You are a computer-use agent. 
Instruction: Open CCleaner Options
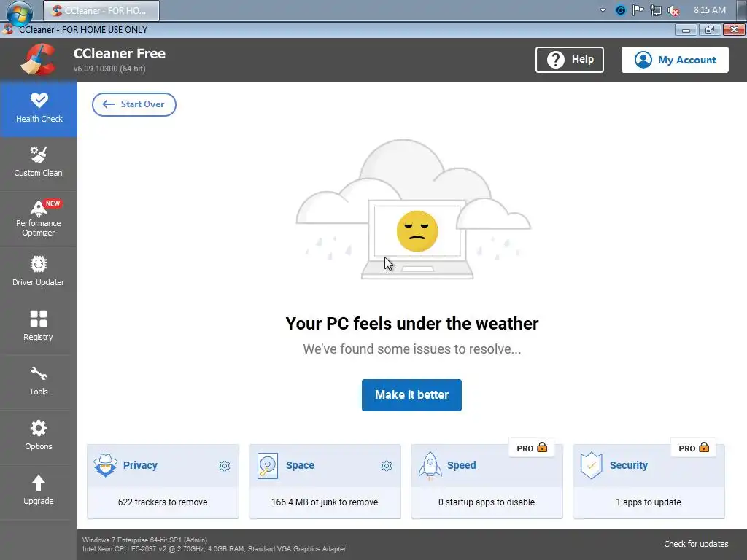point(39,437)
